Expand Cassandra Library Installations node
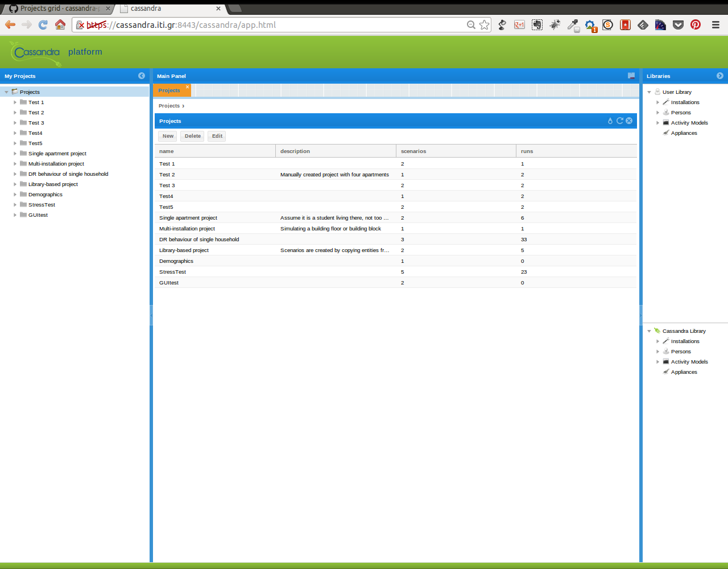 point(658,341)
